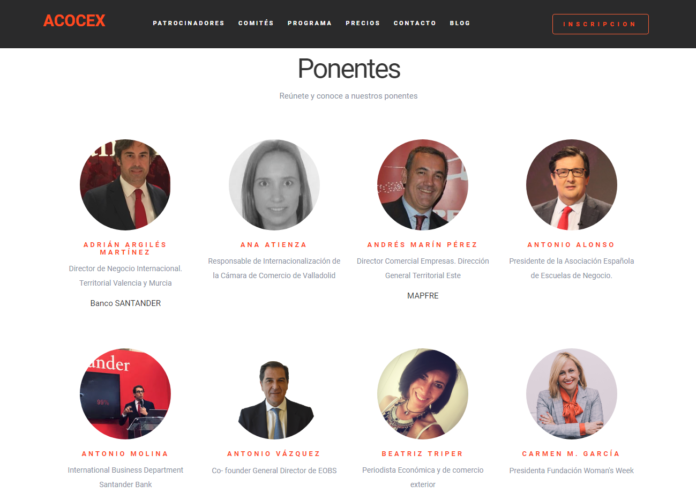The width and height of the screenshot is (696, 500).
Task: Select the Beatriz Triper name link
Action: (422, 454)
